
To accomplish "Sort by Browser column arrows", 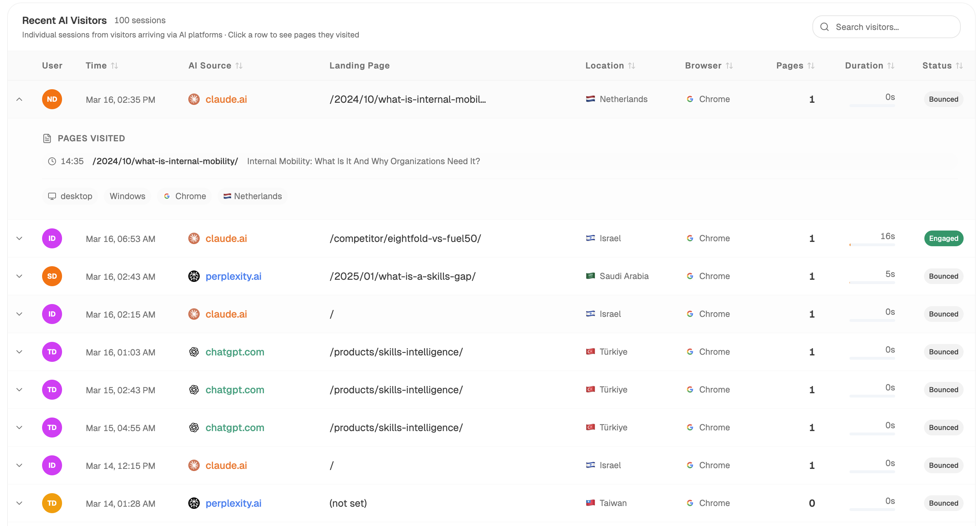I will pos(729,66).
